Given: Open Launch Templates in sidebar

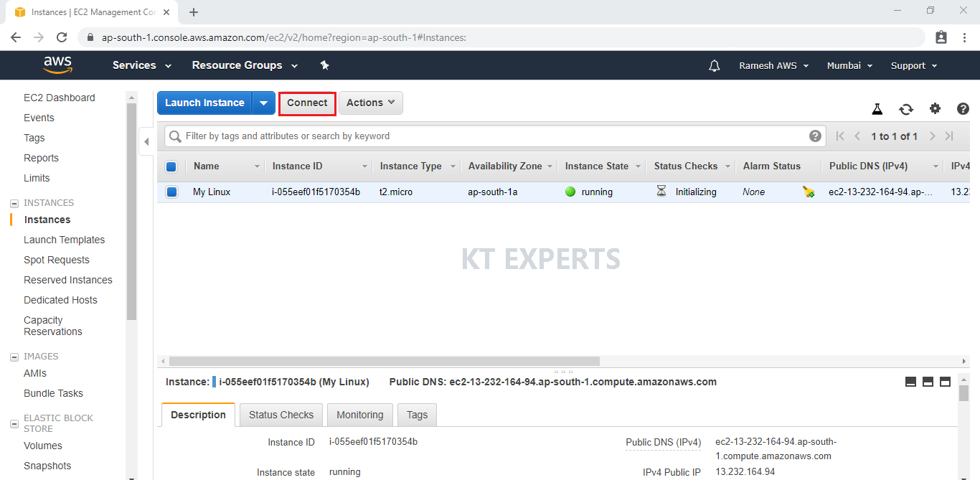Looking at the screenshot, I should click(64, 240).
